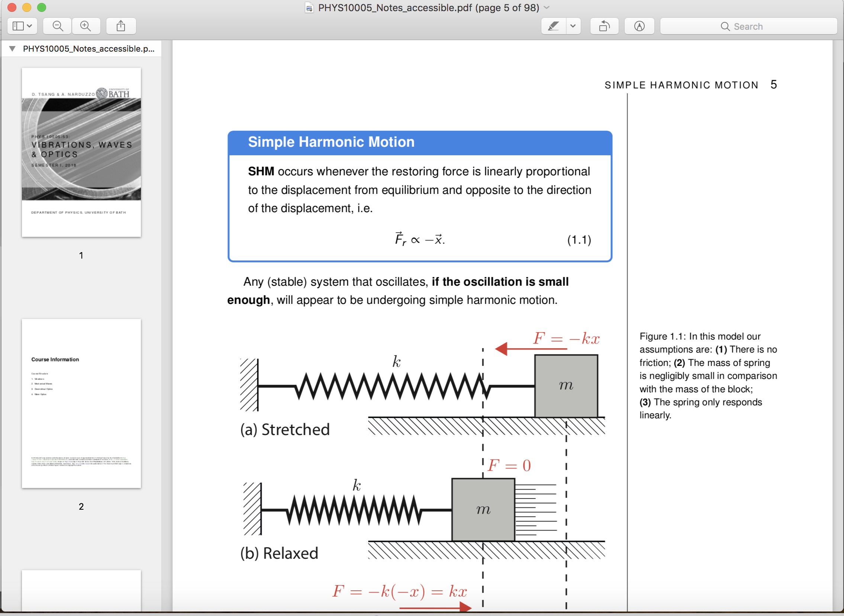Click the zoom in magnifier icon

point(86,26)
